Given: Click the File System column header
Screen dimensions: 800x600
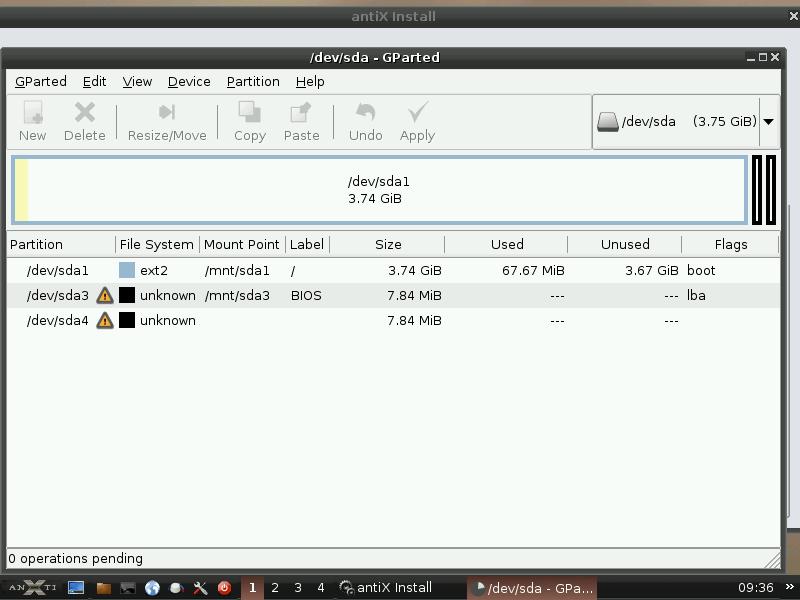Looking at the screenshot, I should [x=157, y=244].
